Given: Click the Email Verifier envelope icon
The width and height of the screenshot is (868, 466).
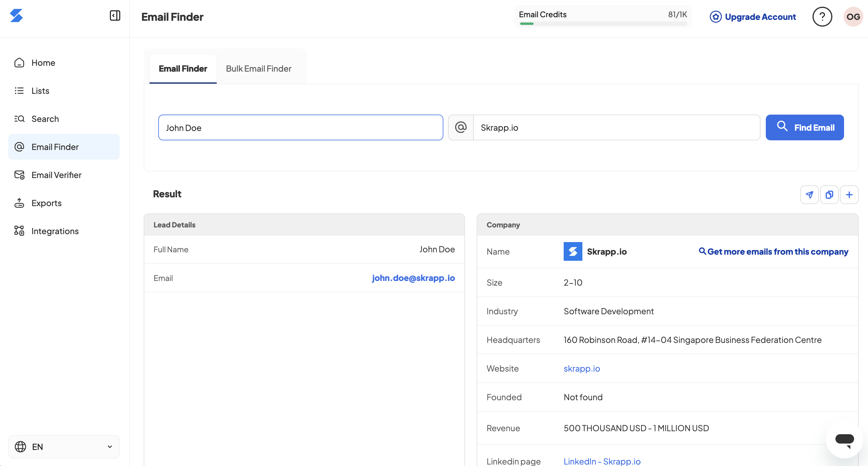Looking at the screenshot, I should pos(19,175).
